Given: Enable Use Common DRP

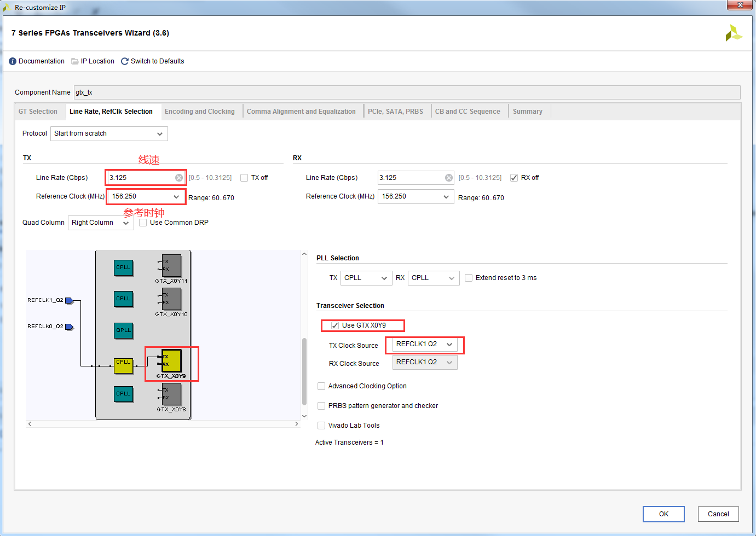Looking at the screenshot, I should [x=143, y=223].
